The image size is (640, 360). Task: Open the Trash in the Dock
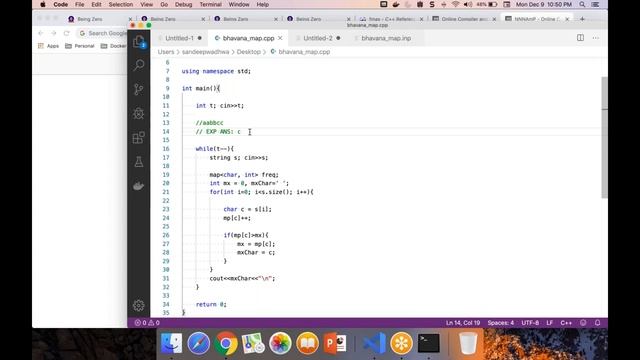tap(468, 343)
